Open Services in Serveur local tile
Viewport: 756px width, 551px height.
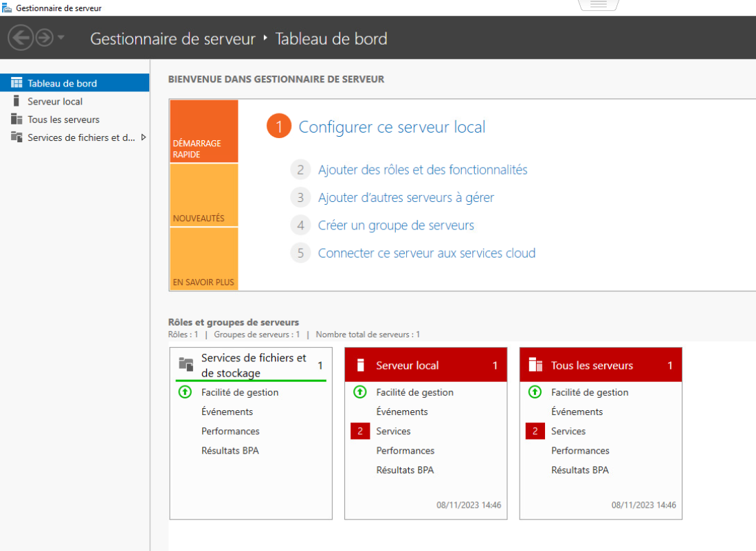(393, 431)
